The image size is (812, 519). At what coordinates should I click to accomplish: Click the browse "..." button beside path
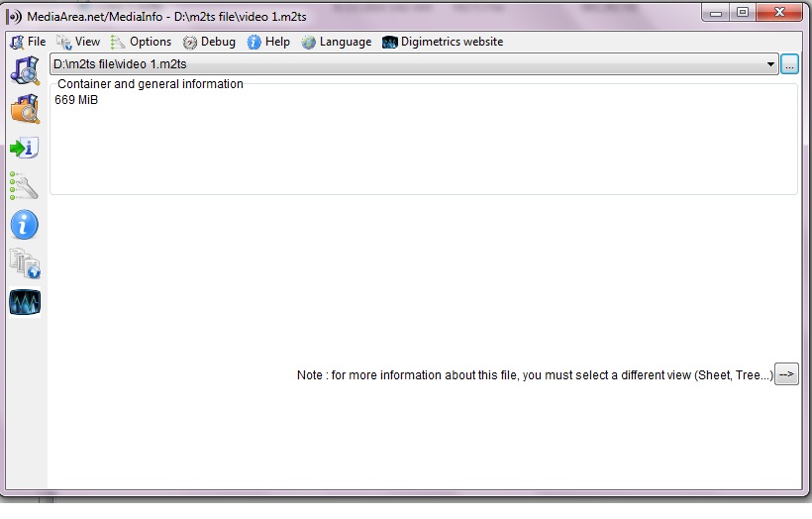(789, 64)
